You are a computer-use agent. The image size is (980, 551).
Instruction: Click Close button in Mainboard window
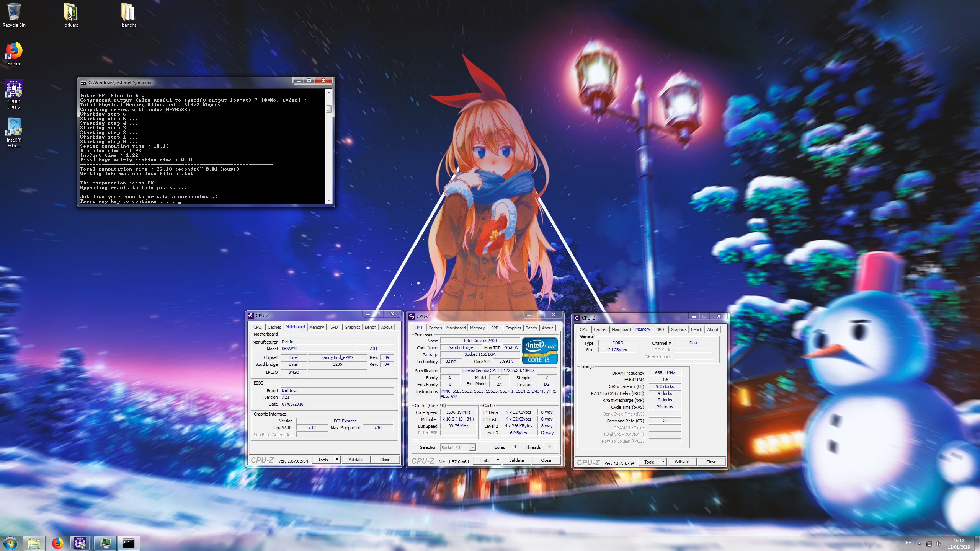tap(385, 460)
